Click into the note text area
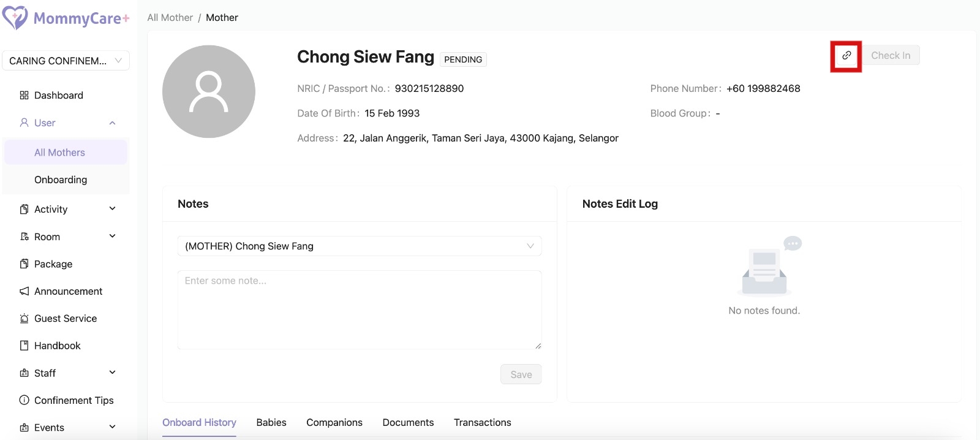 [x=359, y=309]
